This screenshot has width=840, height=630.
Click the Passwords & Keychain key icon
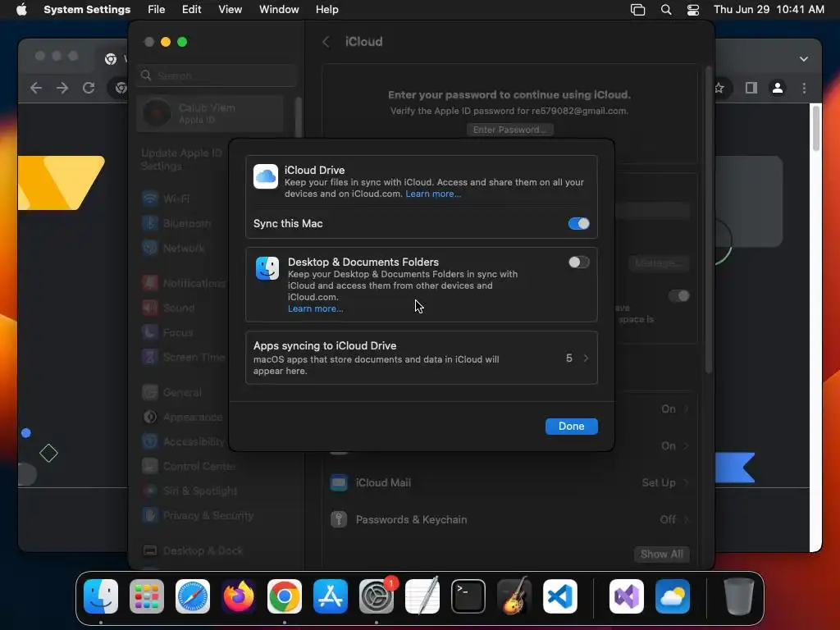(x=339, y=519)
